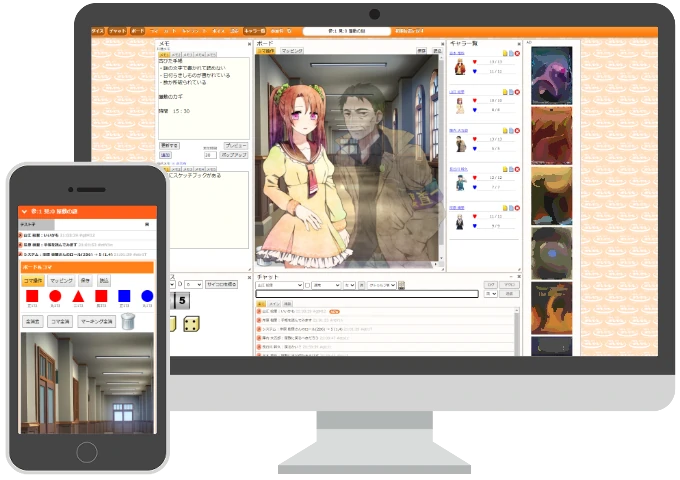The image size is (680, 480).
Task: Open the chat dropdown right of checkbox
Action: [x=326, y=285]
